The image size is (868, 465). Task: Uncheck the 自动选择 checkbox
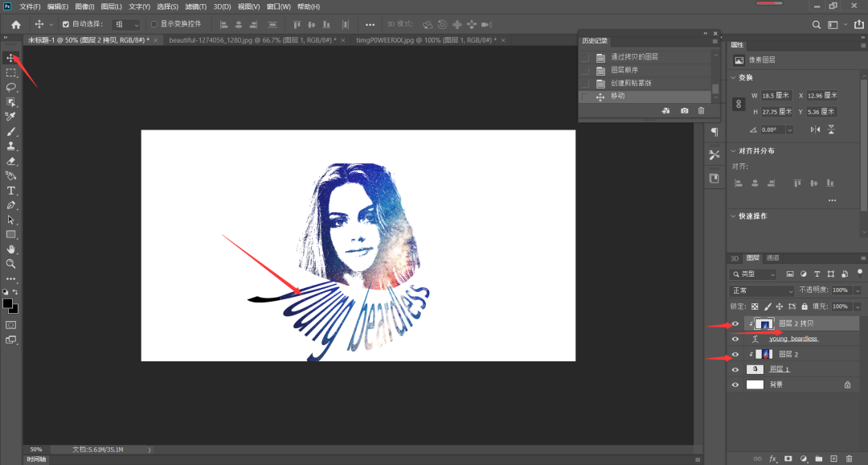pos(66,25)
